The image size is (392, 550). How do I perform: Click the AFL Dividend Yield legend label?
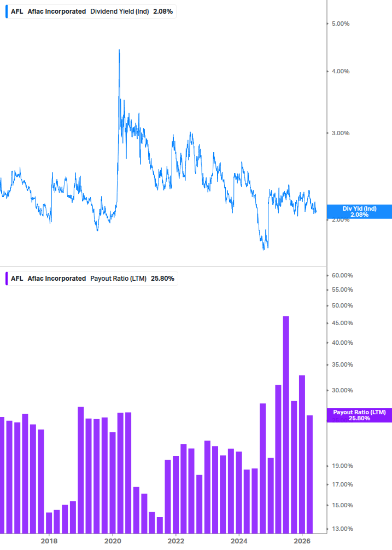tap(92, 11)
